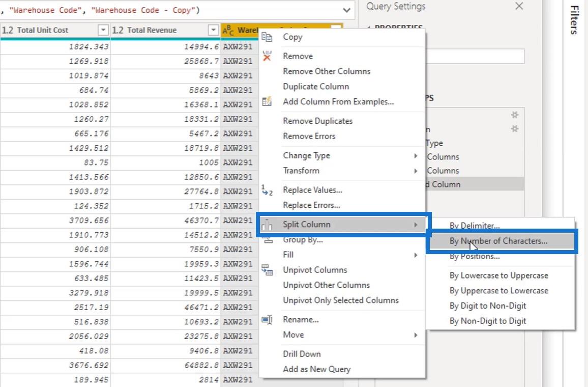
Task: Choose Duplicate Column
Action: click(x=316, y=87)
